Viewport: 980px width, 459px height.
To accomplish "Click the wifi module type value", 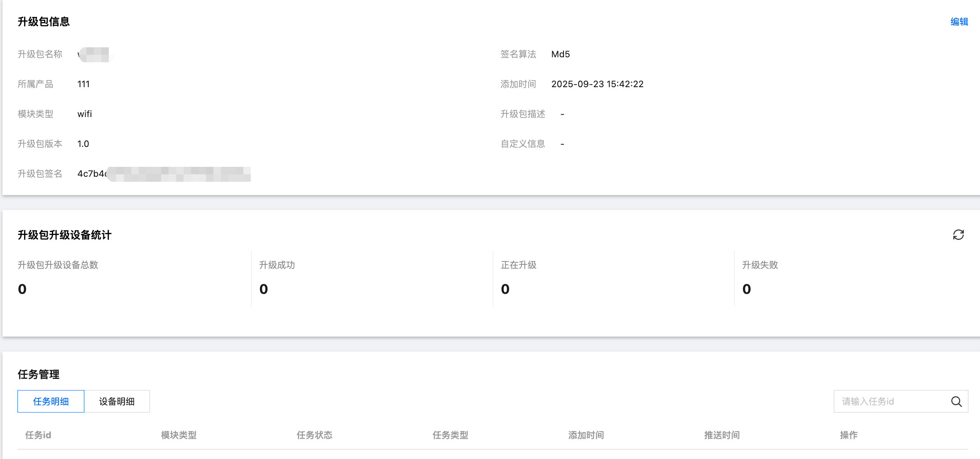I will pyautogui.click(x=85, y=114).
